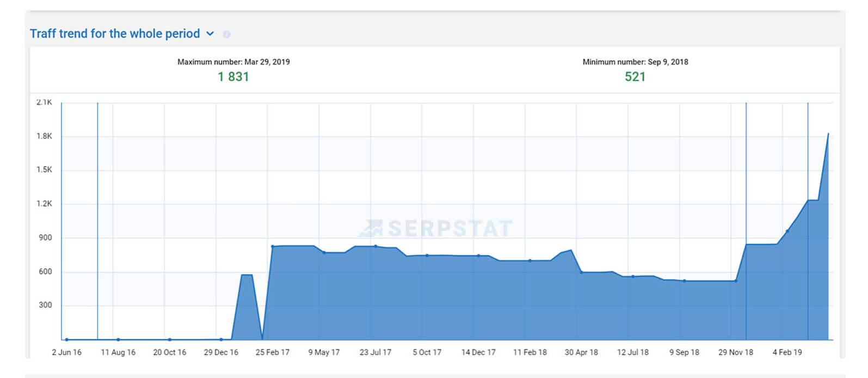
Task: Click the '30 Apr 18' axis label
Action: click(581, 352)
